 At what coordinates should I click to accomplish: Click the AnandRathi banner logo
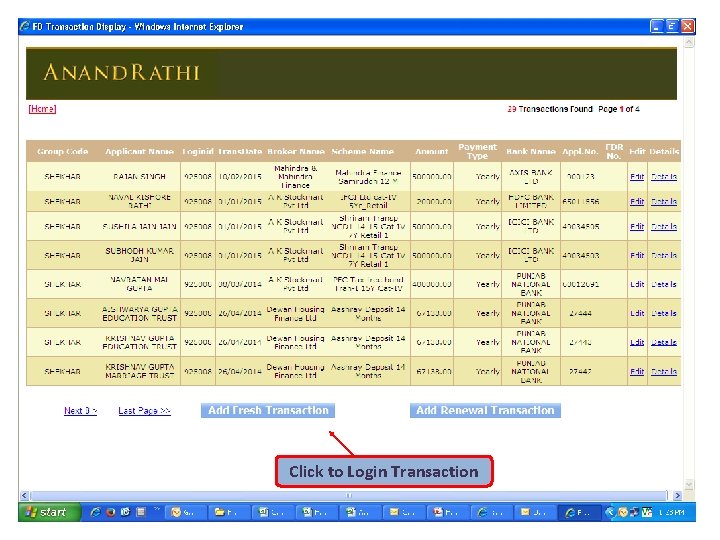tap(121, 73)
